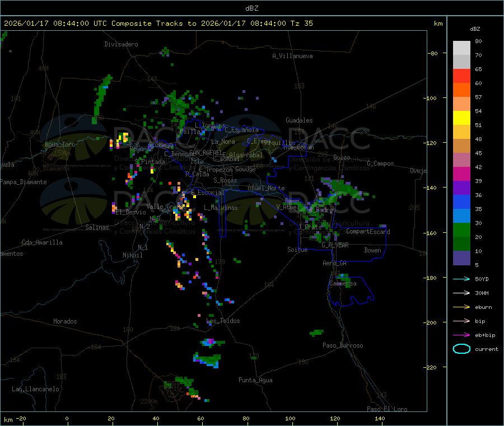The width and height of the screenshot is (504, 426).
Task: Click the Punta_Agua map label
Action: click(255, 380)
